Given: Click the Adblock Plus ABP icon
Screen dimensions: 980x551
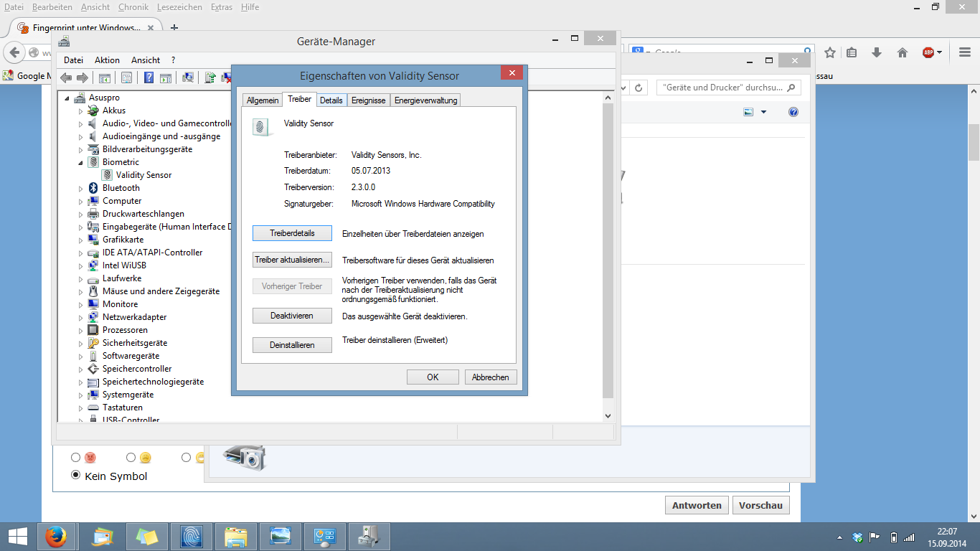Looking at the screenshot, I should 928,52.
